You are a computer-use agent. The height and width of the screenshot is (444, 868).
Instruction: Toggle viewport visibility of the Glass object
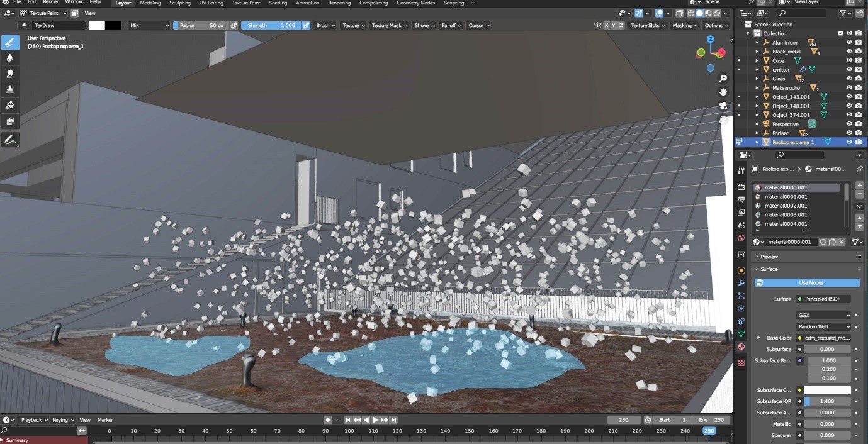849,78
